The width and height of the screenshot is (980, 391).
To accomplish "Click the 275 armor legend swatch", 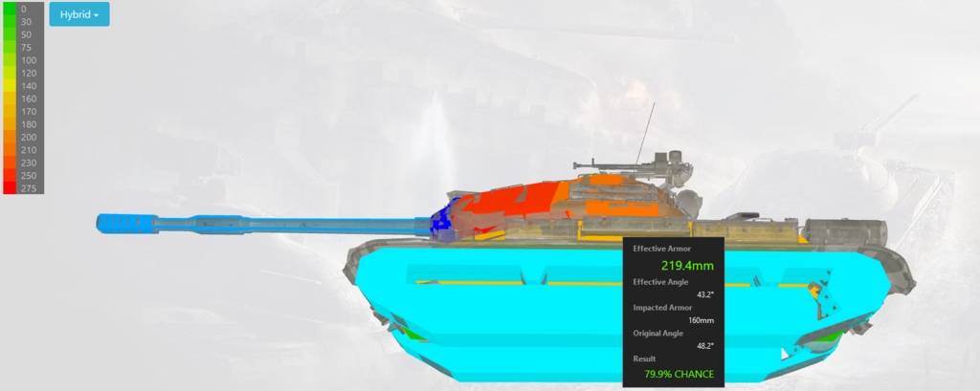I will (10, 188).
